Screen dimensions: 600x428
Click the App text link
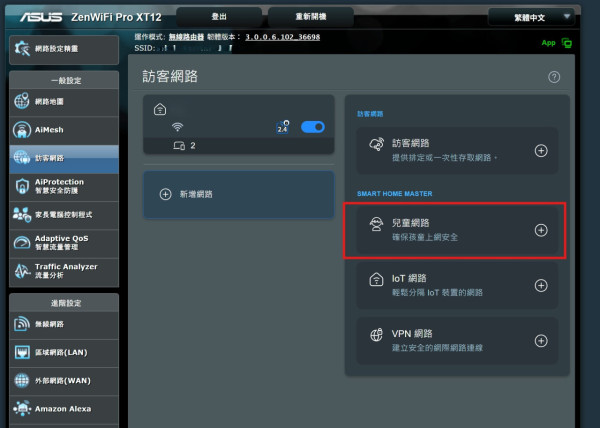coord(548,43)
